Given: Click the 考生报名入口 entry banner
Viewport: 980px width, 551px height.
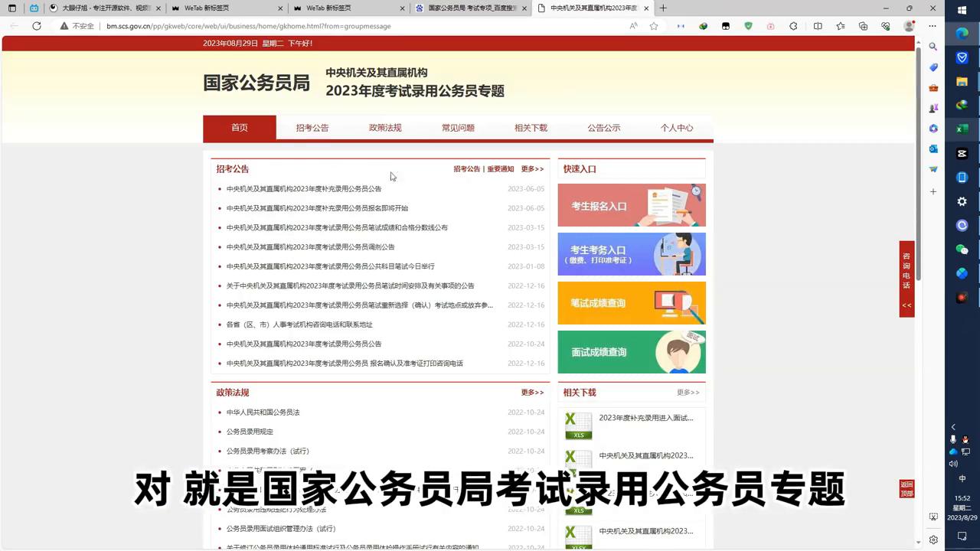Looking at the screenshot, I should (x=632, y=205).
